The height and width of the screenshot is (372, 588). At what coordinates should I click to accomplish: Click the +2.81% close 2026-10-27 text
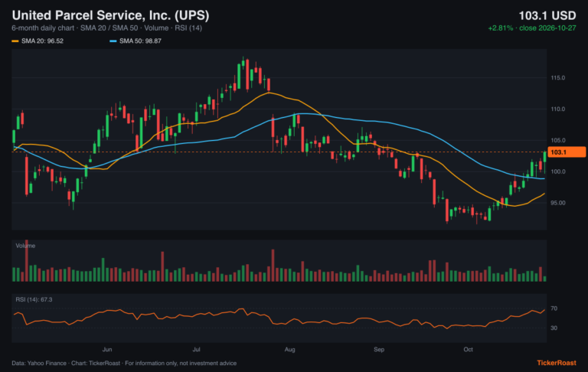pyautogui.click(x=532, y=28)
